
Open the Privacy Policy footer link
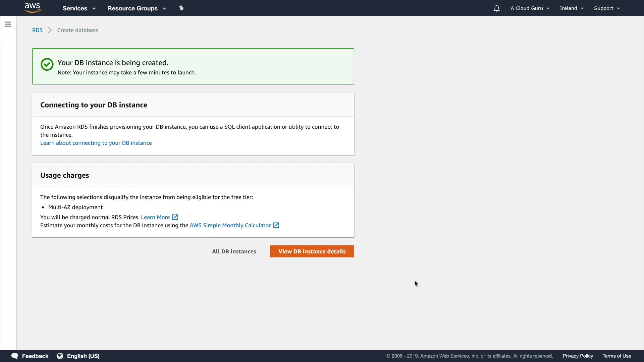pyautogui.click(x=578, y=356)
